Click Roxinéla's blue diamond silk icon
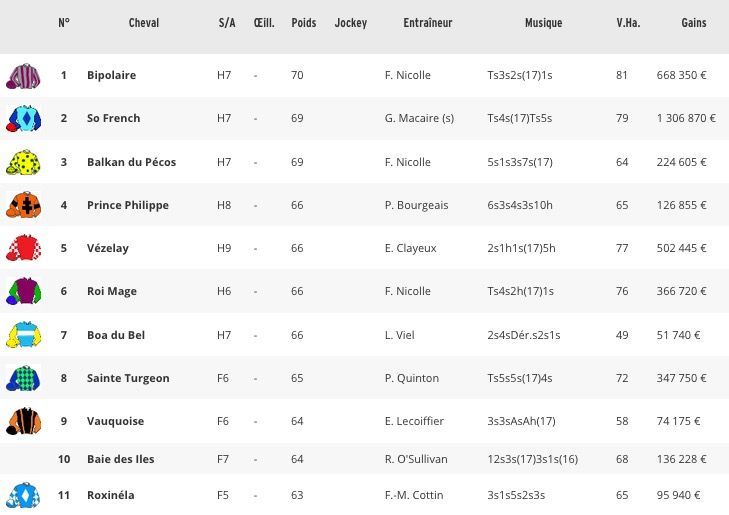 pyautogui.click(x=23, y=495)
